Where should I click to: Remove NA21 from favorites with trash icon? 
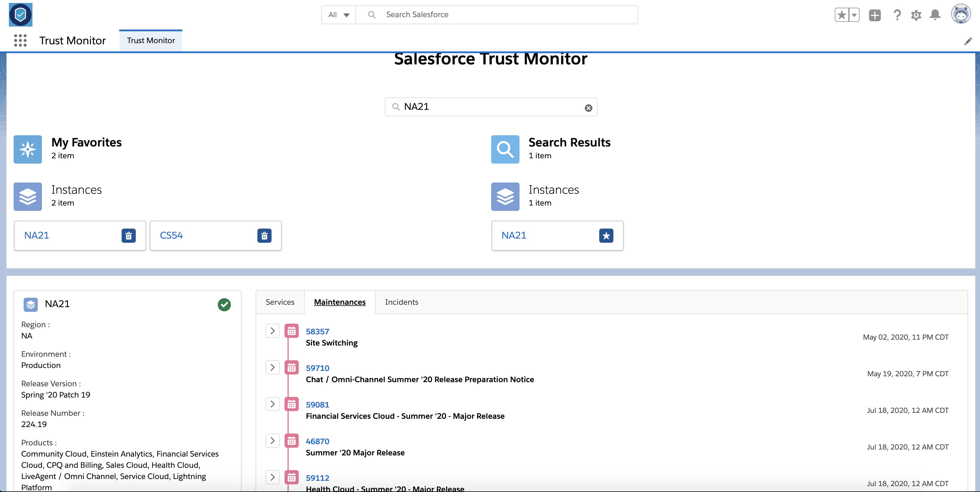point(129,236)
